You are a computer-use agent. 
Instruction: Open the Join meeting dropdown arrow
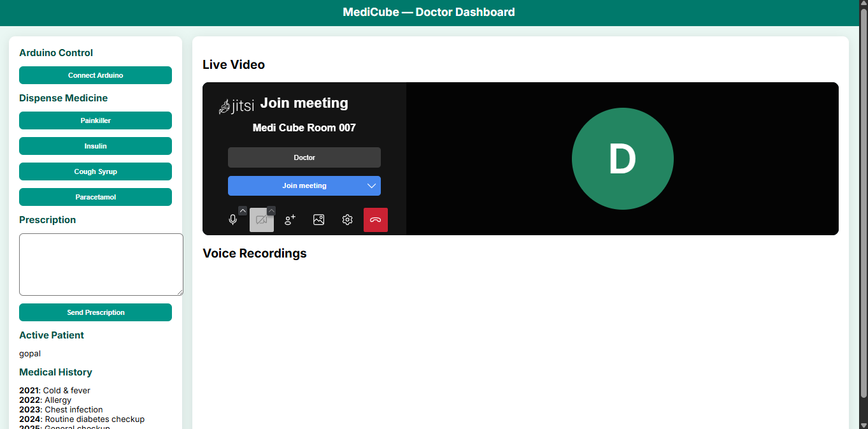point(372,186)
